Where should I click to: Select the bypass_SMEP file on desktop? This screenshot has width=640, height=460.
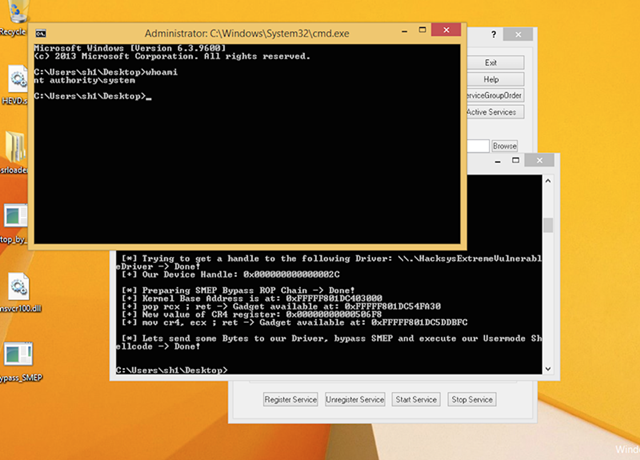click(x=17, y=357)
